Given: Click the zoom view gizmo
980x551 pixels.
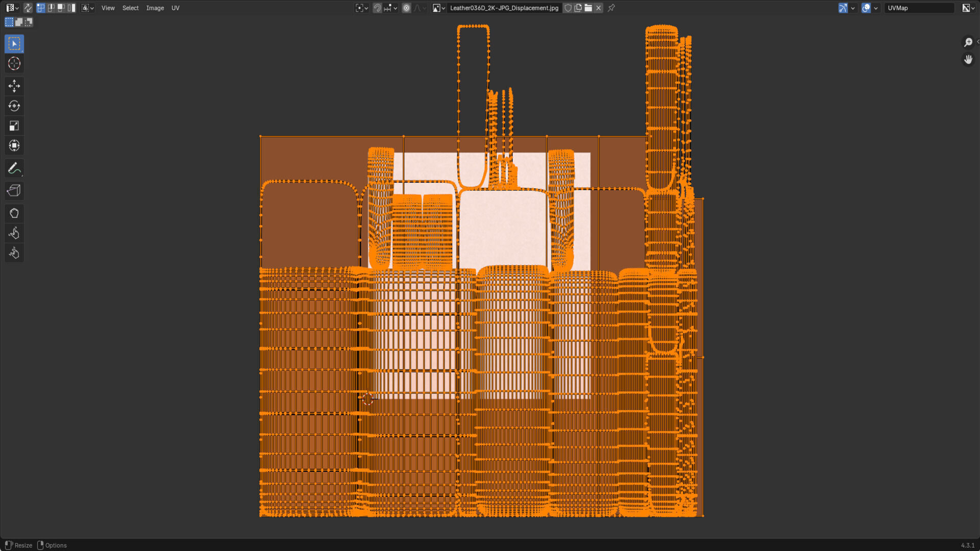Looking at the screenshot, I should (x=968, y=42).
